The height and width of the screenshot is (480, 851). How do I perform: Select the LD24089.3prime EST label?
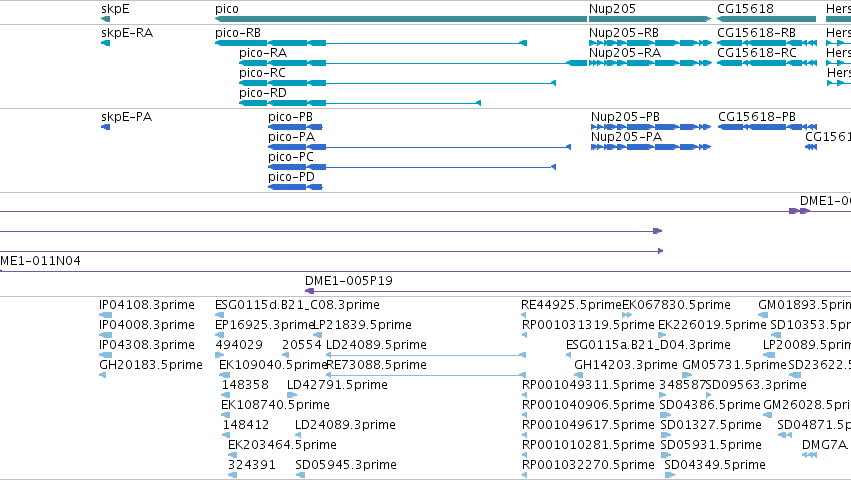345,425
